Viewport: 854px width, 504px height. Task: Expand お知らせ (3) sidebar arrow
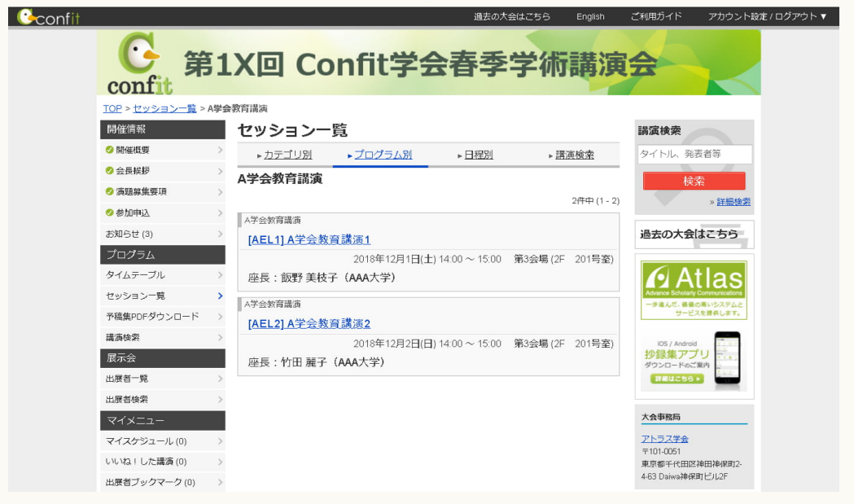(220, 234)
